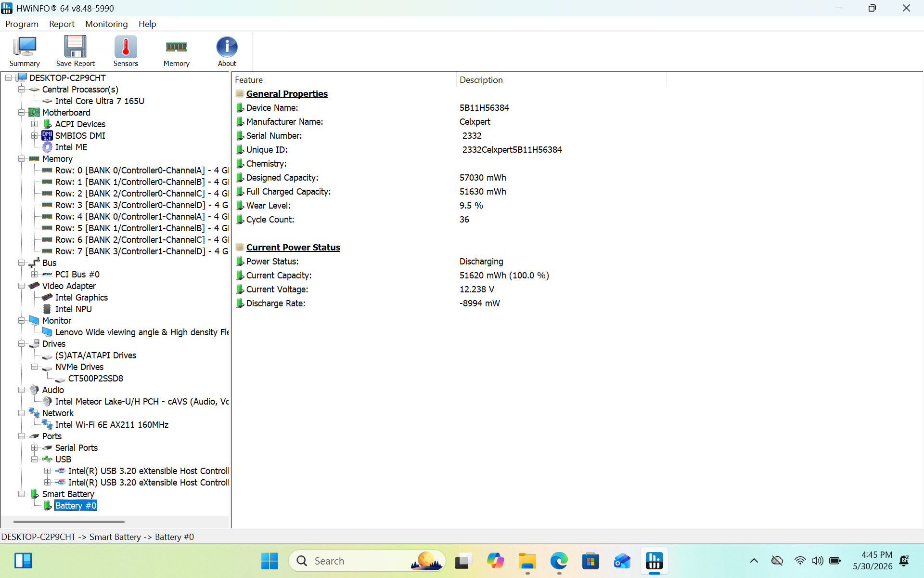Screen dimensions: 924x578
Task: Open the Sensors thermometer icon
Action: pos(126,51)
